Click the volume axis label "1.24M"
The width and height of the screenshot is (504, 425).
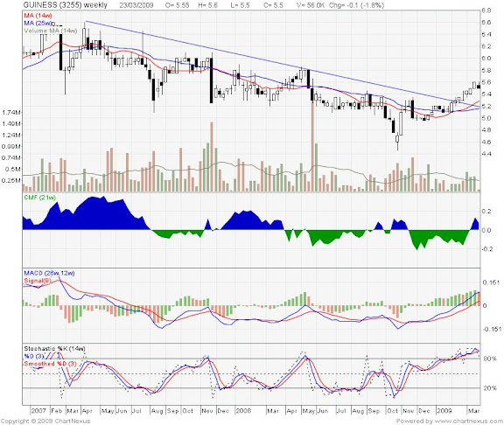pyautogui.click(x=11, y=136)
